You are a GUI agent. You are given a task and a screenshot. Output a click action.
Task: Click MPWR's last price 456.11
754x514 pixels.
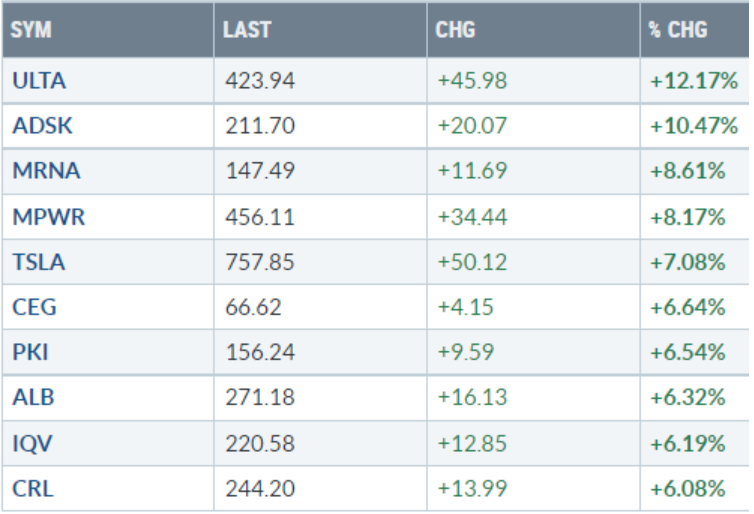[260, 216]
